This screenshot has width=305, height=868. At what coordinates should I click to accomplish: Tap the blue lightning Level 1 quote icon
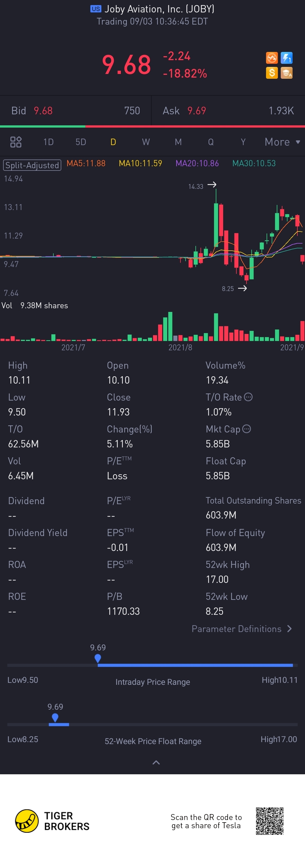click(286, 58)
